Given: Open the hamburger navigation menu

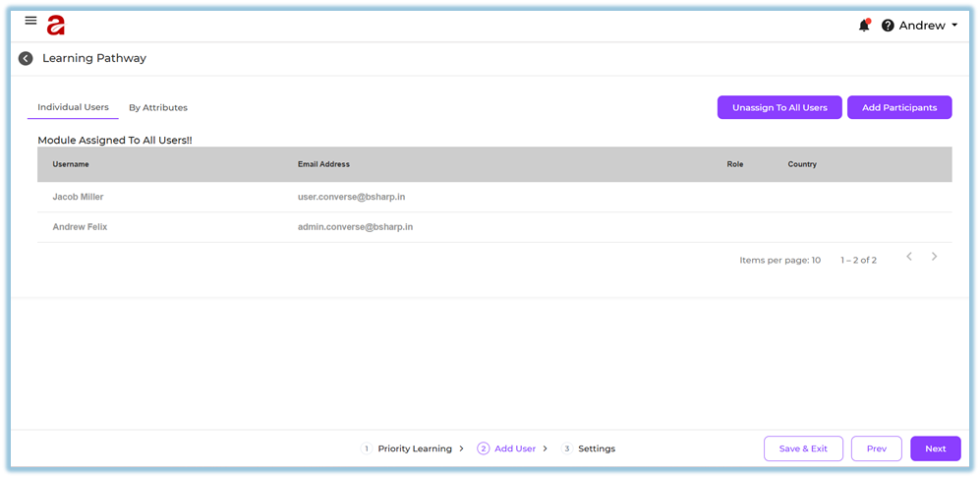Looking at the screenshot, I should pyautogui.click(x=30, y=21).
